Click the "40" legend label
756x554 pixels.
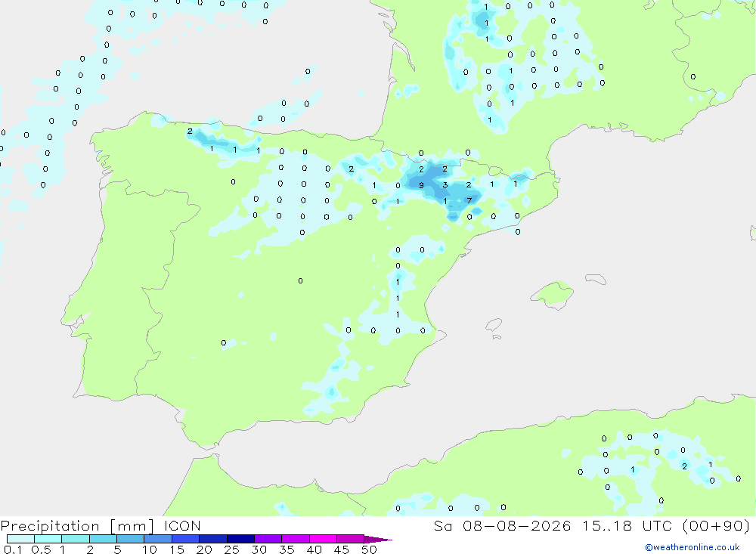(314, 549)
